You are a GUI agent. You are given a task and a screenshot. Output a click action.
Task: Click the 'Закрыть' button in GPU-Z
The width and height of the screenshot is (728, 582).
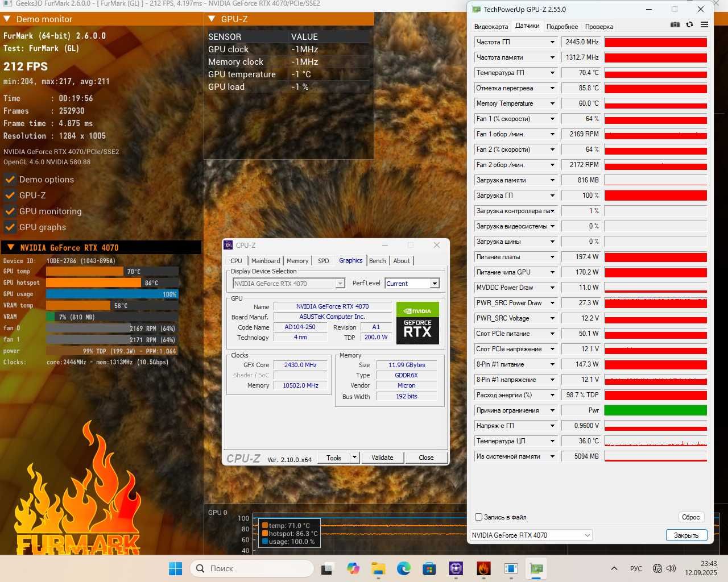[x=686, y=535]
